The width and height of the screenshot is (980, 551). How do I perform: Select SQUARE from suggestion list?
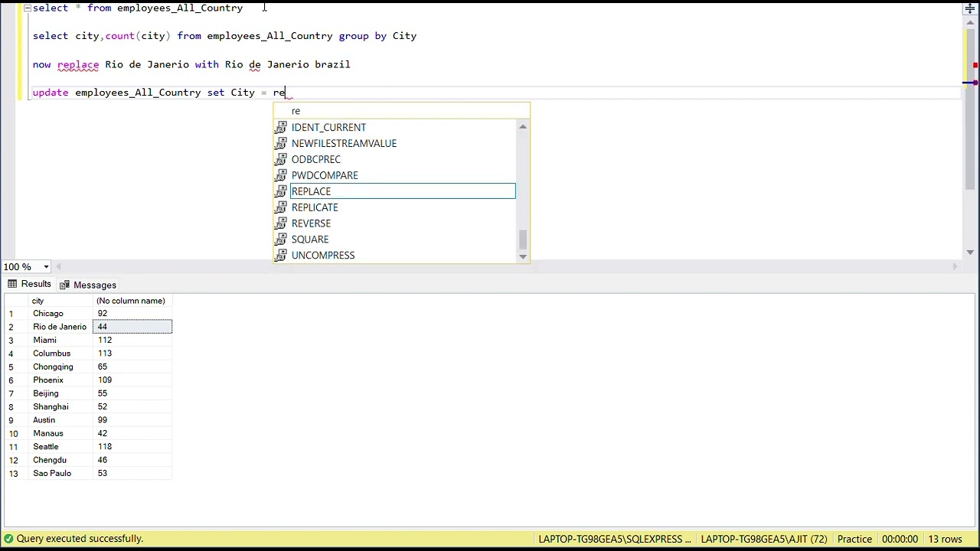pos(310,240)
